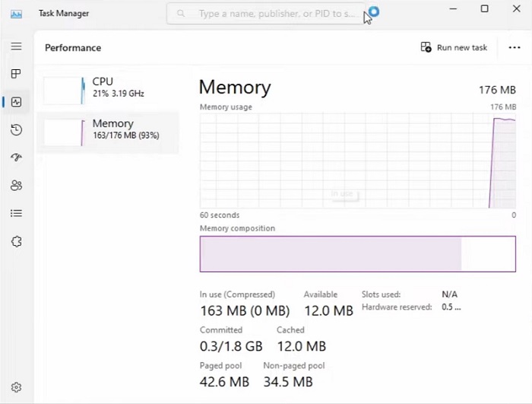Open the Processes page from sidebar
Viewport: 532px width, 404px height.
click(x=16, y=74)
